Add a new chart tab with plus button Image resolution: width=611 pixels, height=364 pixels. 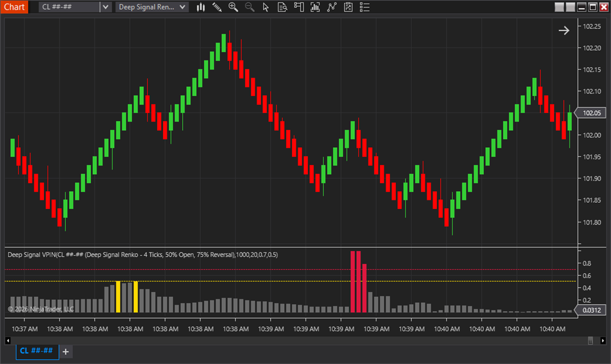tap(65, 351)
